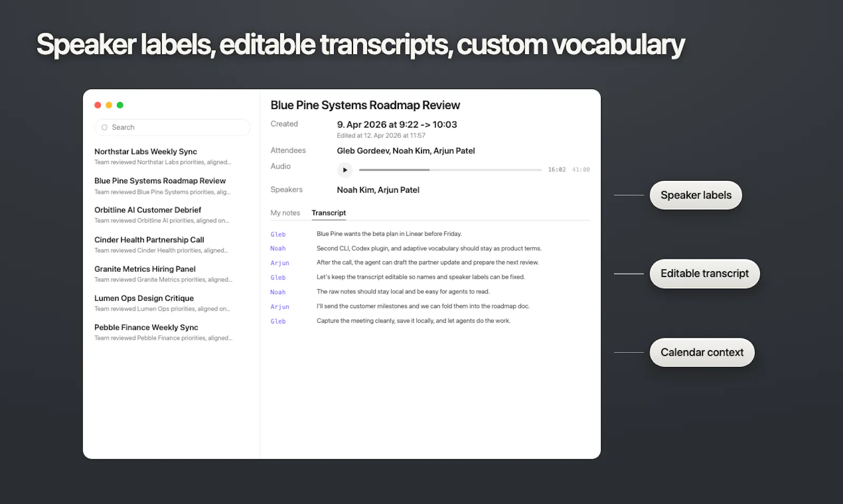The image size is (843, 504).
Task: Click attendees 'Gleb Gordeev, Noah Kim, Arjun Patel'
Action: point(406,151)
